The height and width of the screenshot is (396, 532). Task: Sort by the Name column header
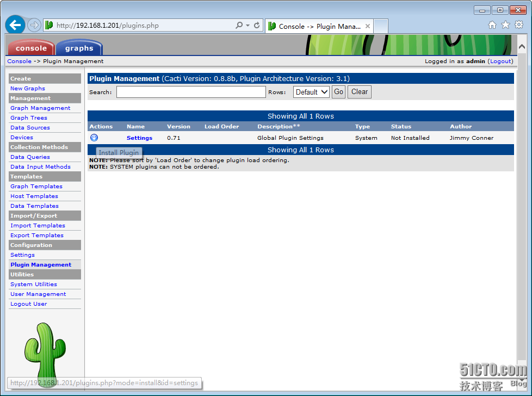(x=135, y=127)
